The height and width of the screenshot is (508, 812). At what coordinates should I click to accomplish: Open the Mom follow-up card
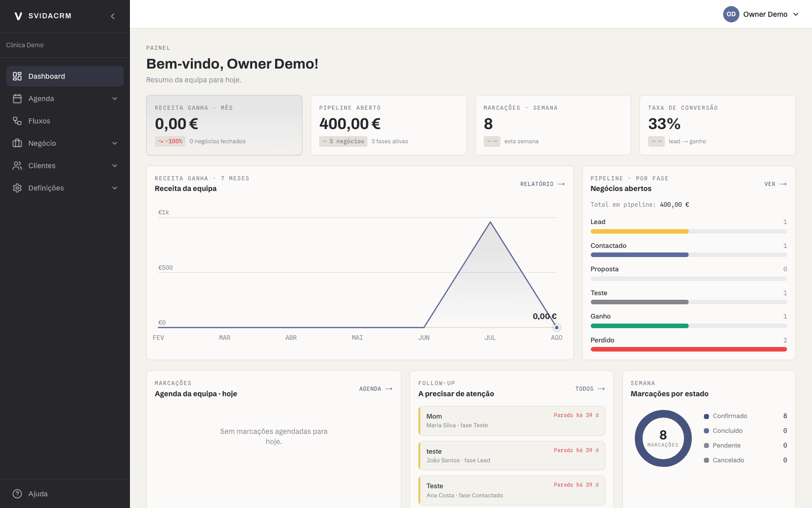tap(512, 421)
